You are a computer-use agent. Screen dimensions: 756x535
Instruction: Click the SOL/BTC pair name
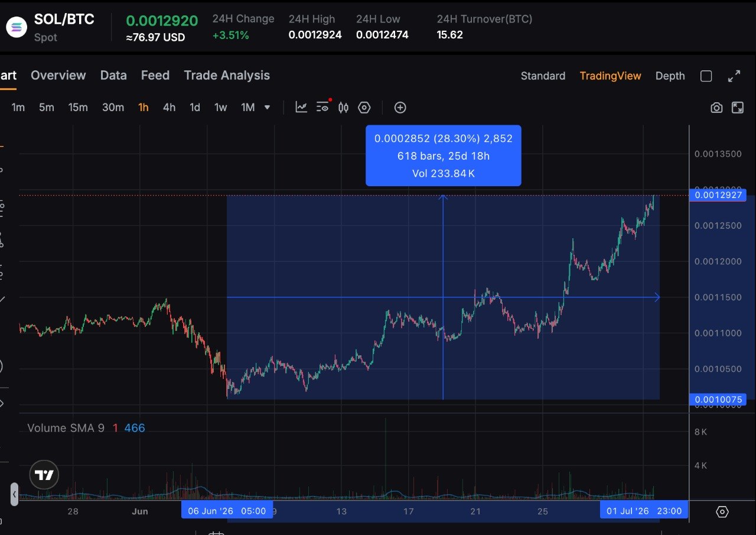[64, 19]
